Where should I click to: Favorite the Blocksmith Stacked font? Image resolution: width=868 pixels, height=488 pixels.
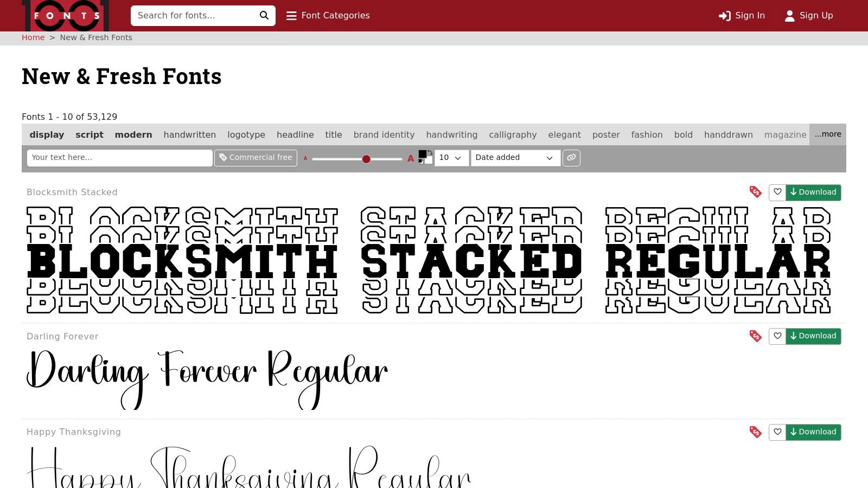point(777,192)
